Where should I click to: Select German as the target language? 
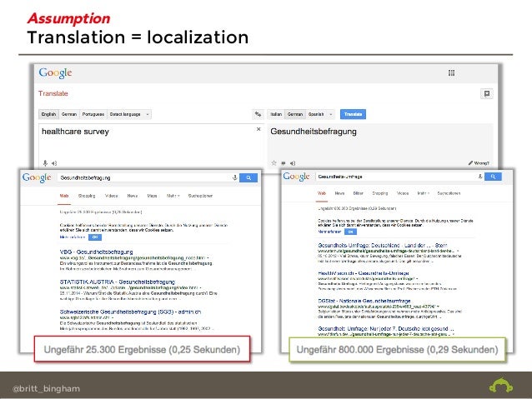295,114
